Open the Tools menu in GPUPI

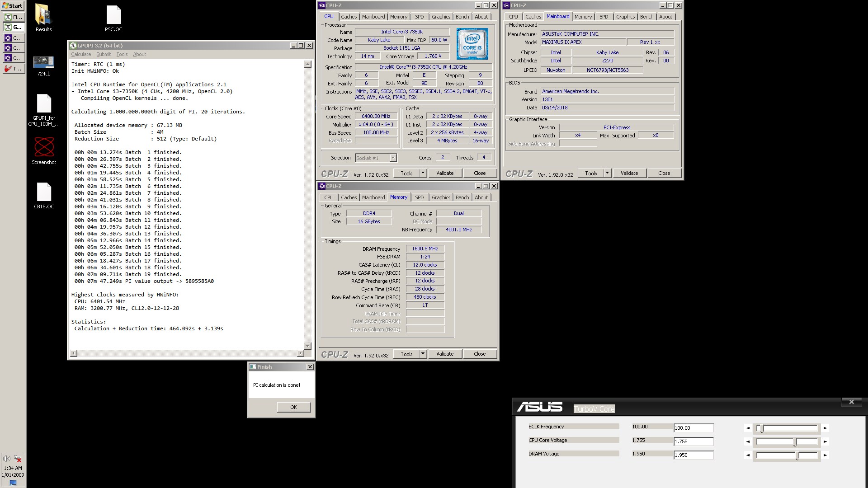[x=122, y=54]
